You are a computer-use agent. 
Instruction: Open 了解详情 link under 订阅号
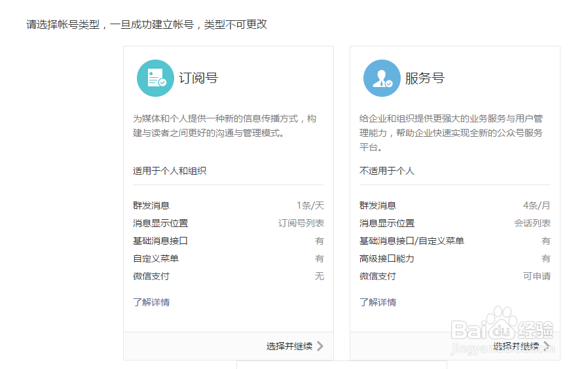pos(151,302)
